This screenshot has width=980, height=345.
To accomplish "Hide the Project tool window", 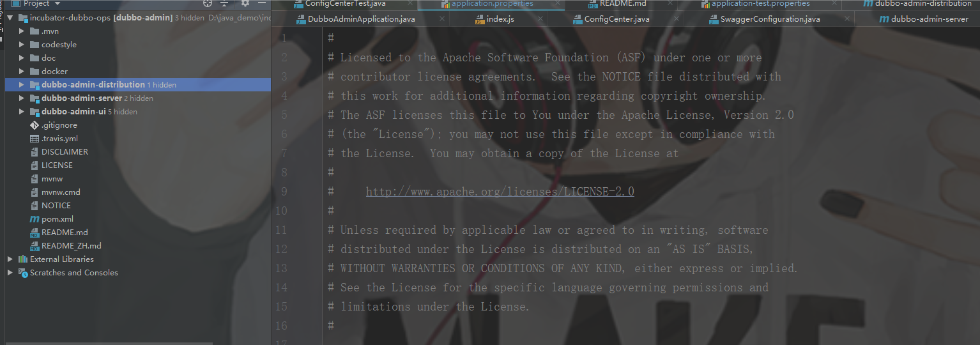I will (x=262, y=3).
